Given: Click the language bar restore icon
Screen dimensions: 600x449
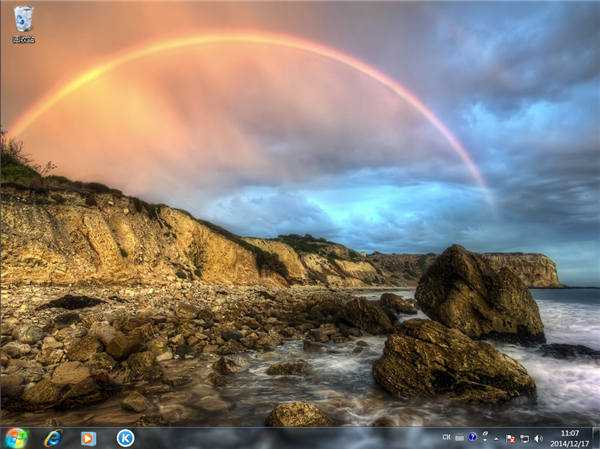Looking at the screenshot, I should click(484, 433).
